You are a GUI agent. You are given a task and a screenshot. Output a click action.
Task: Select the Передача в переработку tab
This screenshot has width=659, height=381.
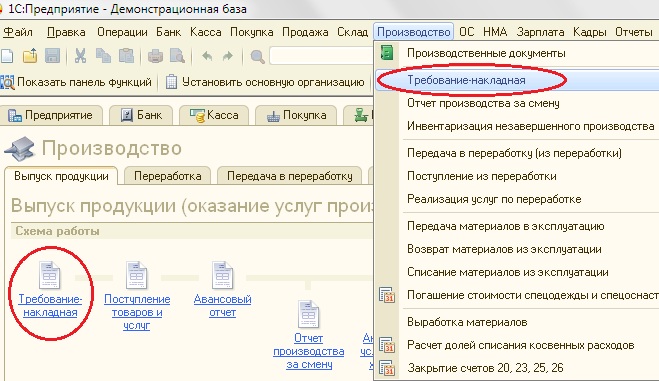[x=290, y=176]
